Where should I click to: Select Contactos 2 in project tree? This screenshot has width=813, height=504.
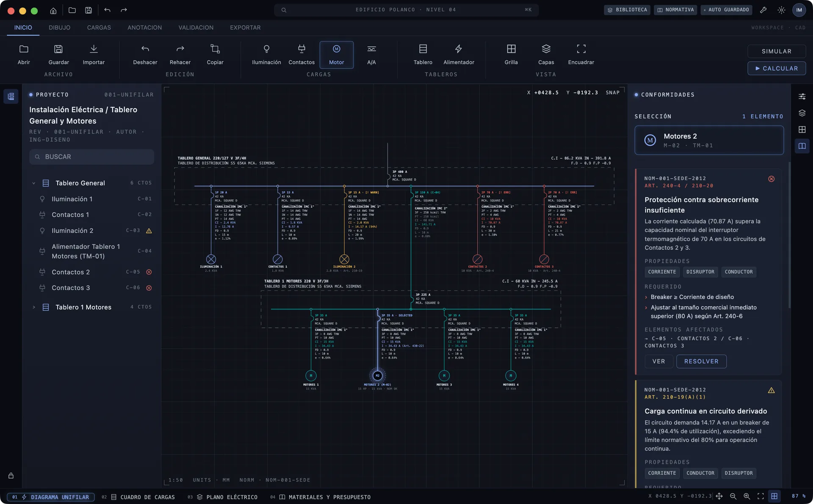(91, 272)
